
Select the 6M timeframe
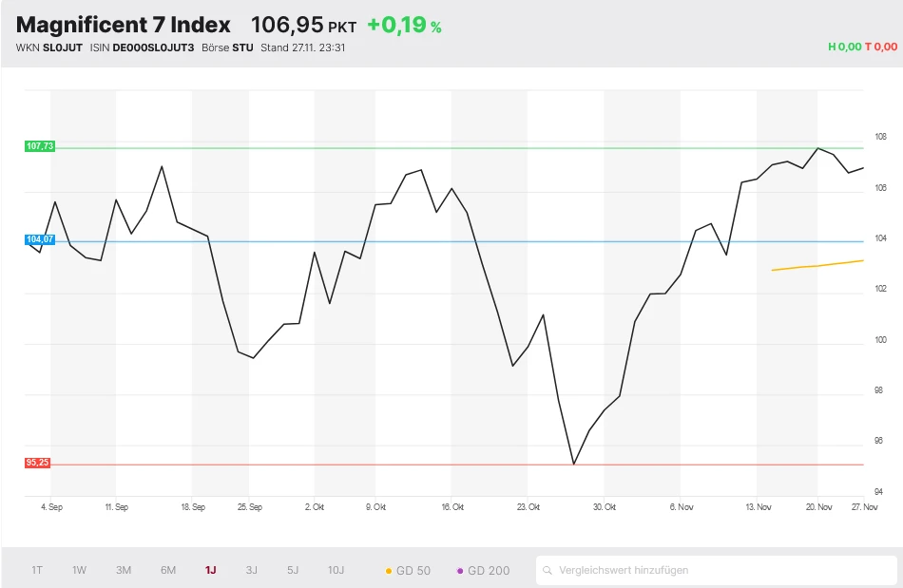pos(167,570)
